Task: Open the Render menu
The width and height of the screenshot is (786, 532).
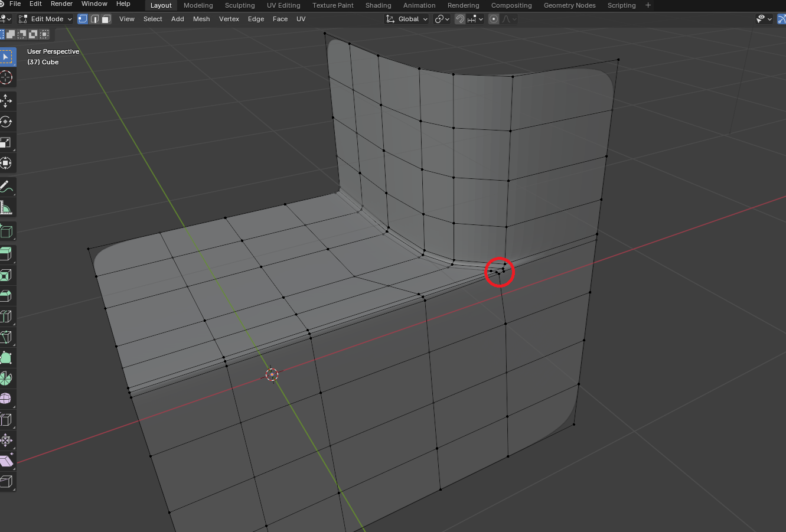Action: point(61,4)
